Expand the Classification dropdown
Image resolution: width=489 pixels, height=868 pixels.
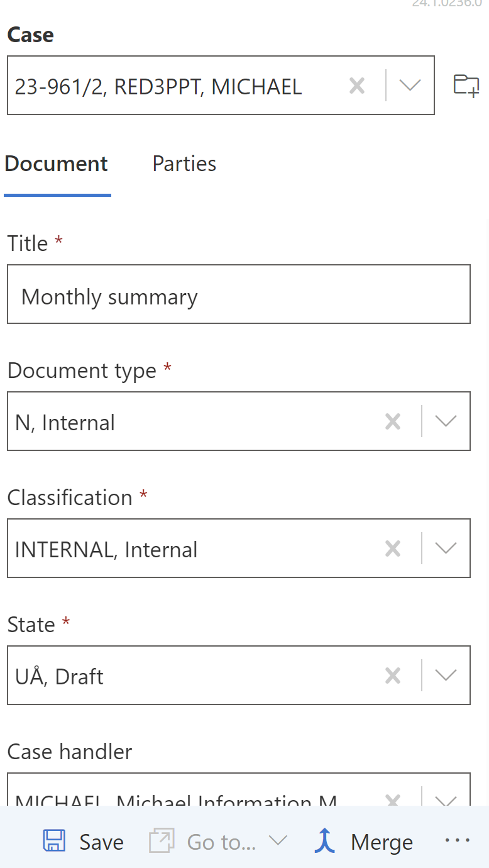pyautogui.click(x=446, y=548)
